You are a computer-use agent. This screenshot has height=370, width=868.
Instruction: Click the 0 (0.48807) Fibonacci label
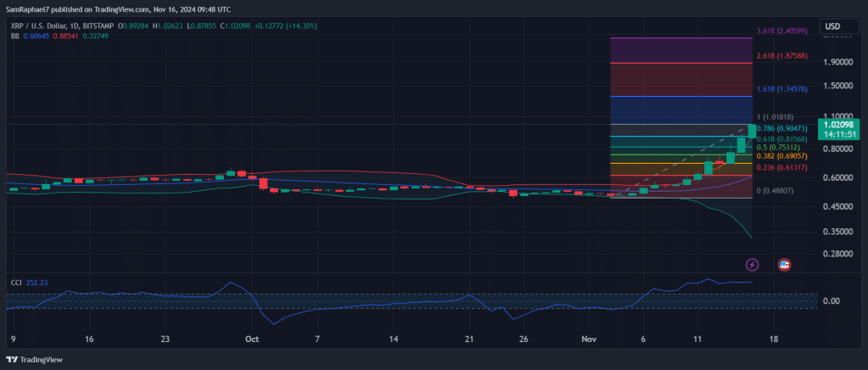[x=775, y=191]
